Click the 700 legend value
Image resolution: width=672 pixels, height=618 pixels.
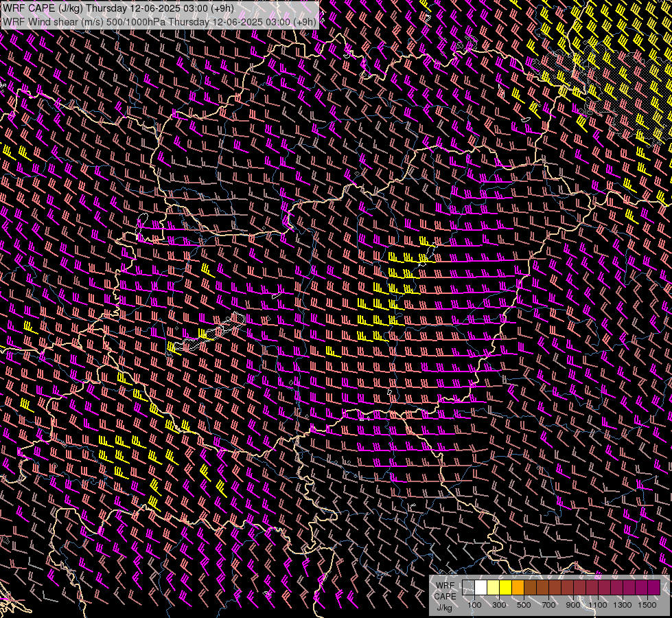click(548, 605)
